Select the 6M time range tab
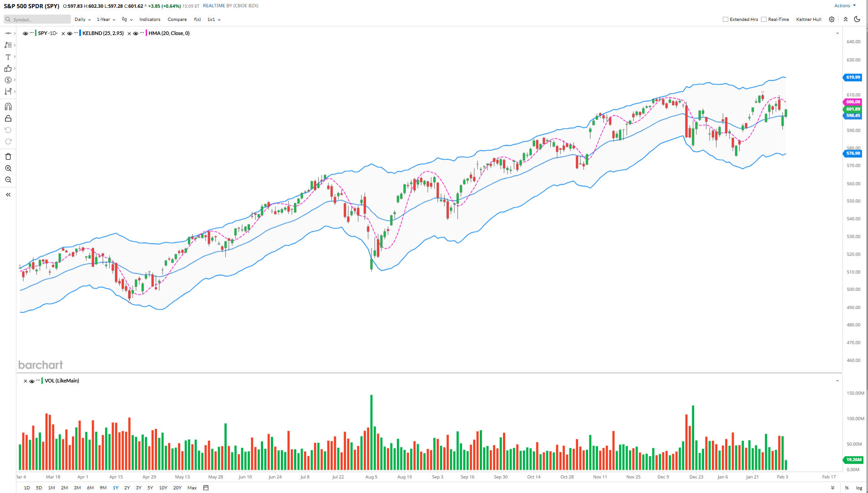Viewport: 868px width, 493px height. [x=90, y=488]
